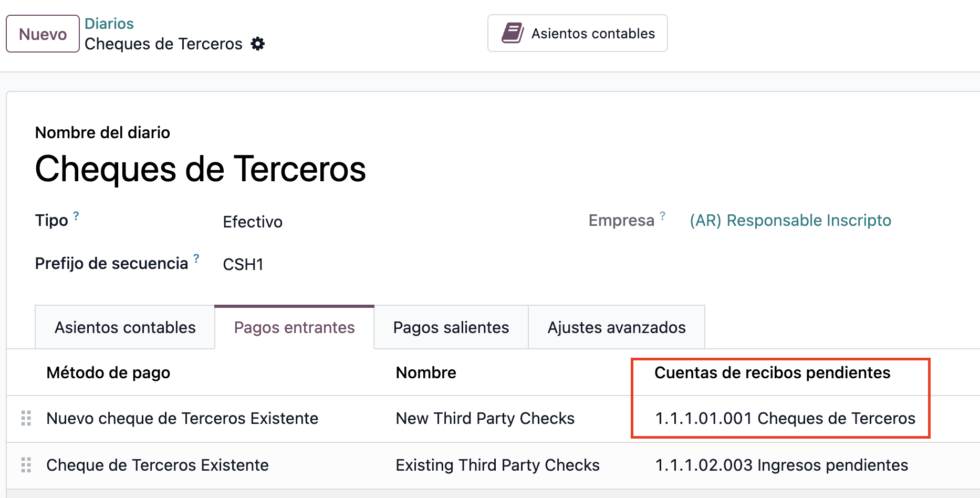
Task: Select the Pagos entrantes tab
Action: point(294,327)
